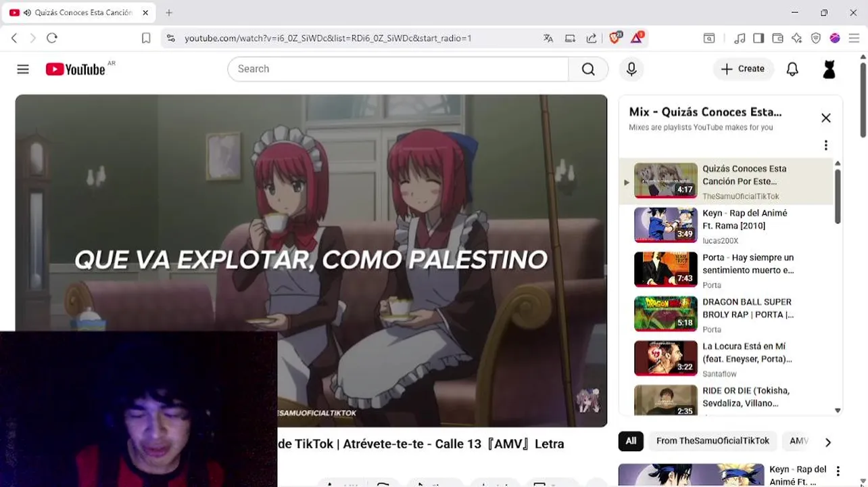This screenshot has height=487, width=868.
Task: Close the Quizás Conoces Esta Canción tab
Action: tap(145, 13)
